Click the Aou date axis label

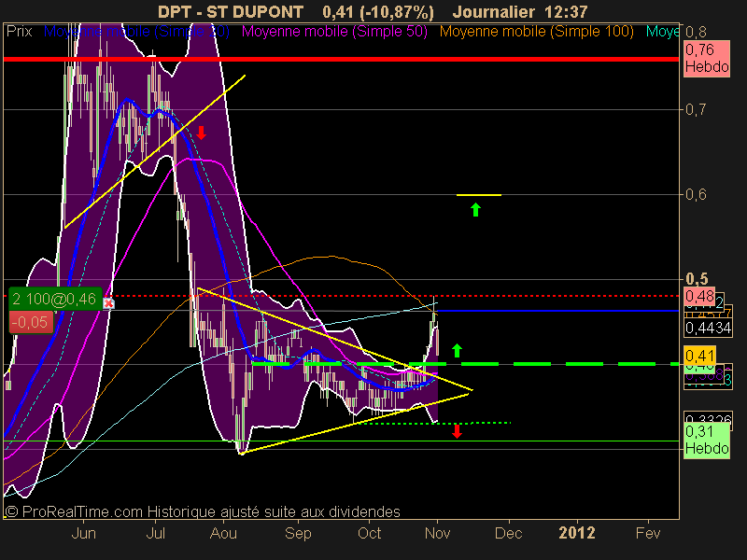click(223, 533)
